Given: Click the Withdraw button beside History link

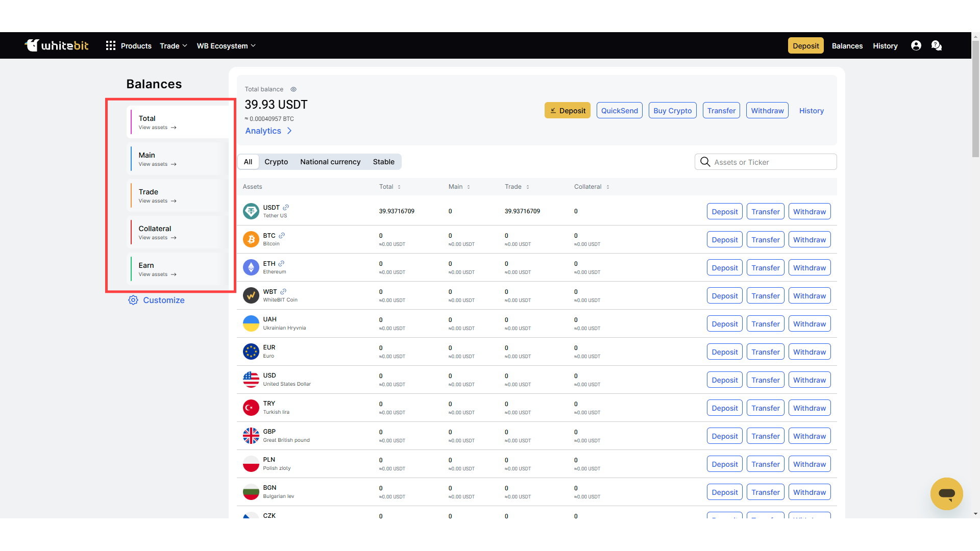Looking at the screenshot, I should [767, 111].
